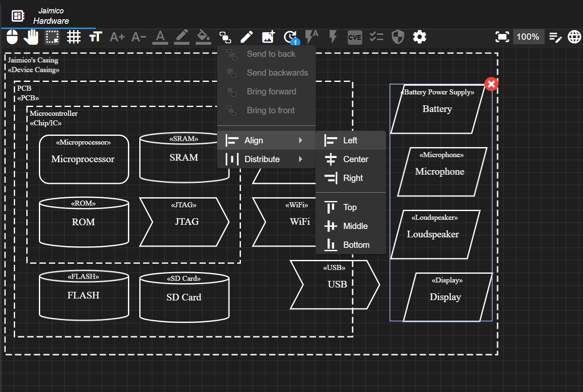
Task: Open the font color swatch
Action: (160, 37)
